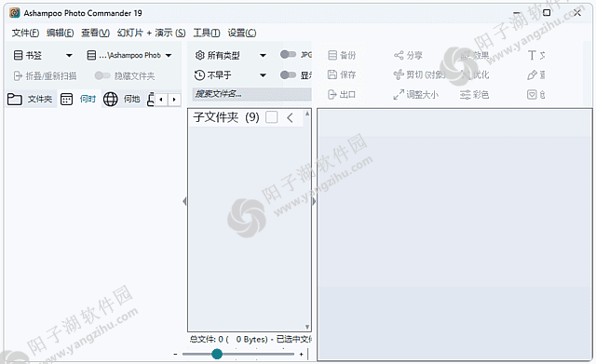Image resolution: width=596 pixels, height=364 pixels.
Task: Click the 总文件: 0 ( 0 Bytes) status text
Action: (228, 339)
